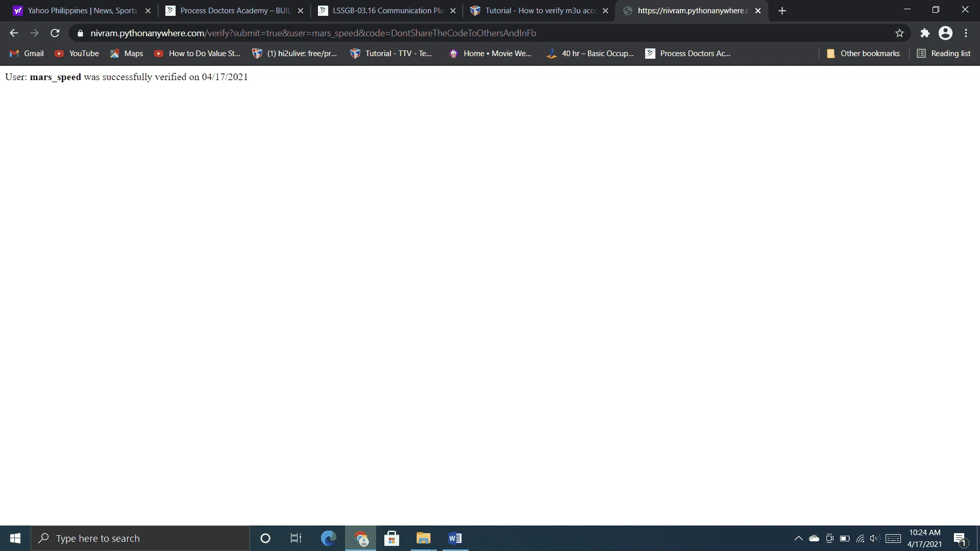The image size is (980, 551).
Task: Go back to the previous page
Action: tap(14, 33)
